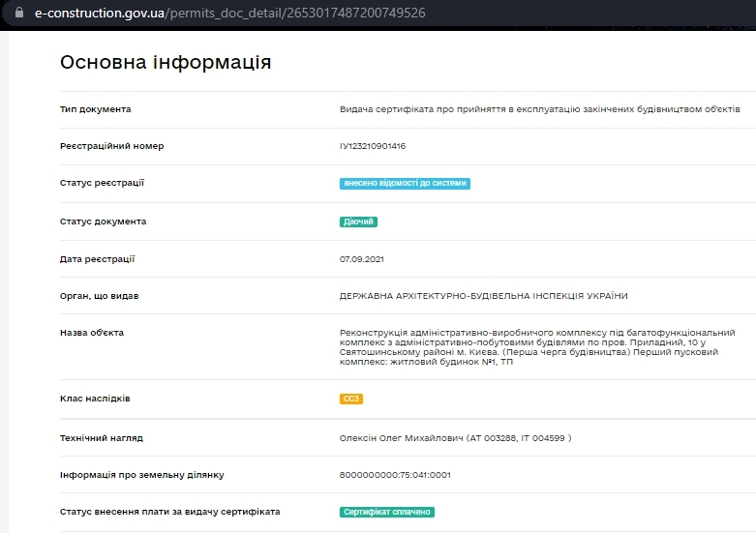Click the 'Статус реєстрації' label
The image size is (756, 533).
pos(102,183)
